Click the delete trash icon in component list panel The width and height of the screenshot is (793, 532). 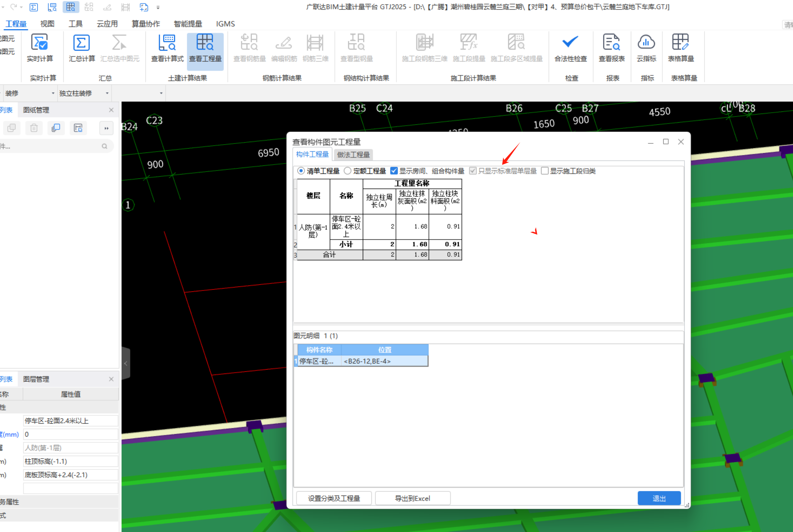tap(34, 128)
